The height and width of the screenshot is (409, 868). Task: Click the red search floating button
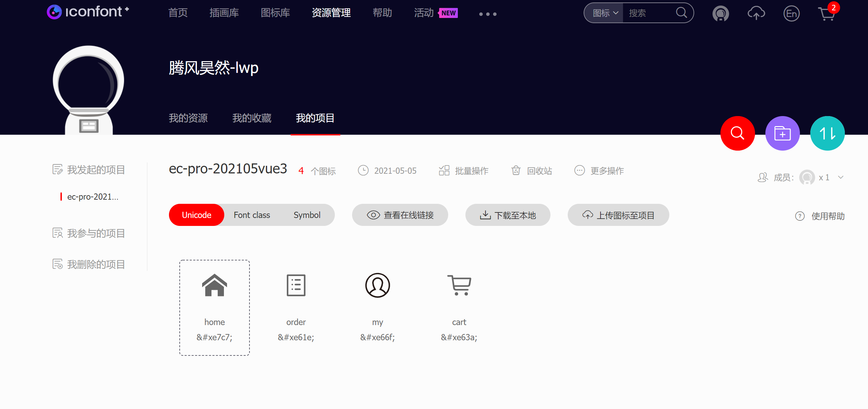click(x=737, y=133)
